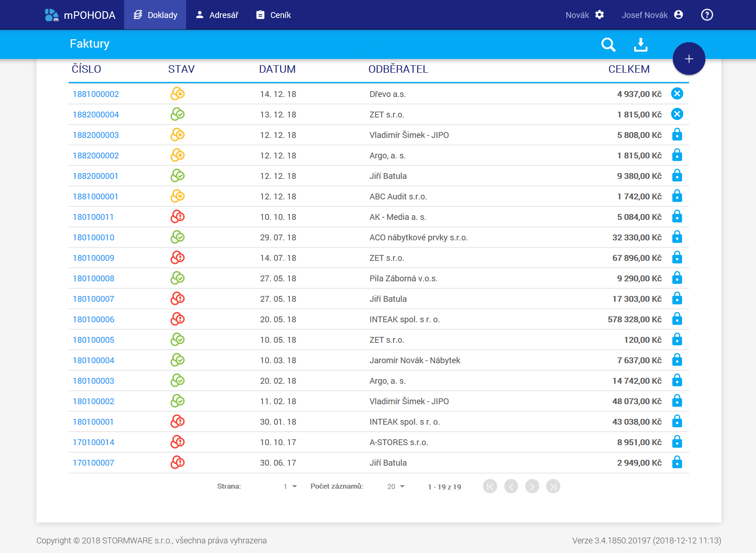This screenshot has width=756, height=553.
Task: Open the search magnifier in Faktury bar
Action: click(608, 44)
